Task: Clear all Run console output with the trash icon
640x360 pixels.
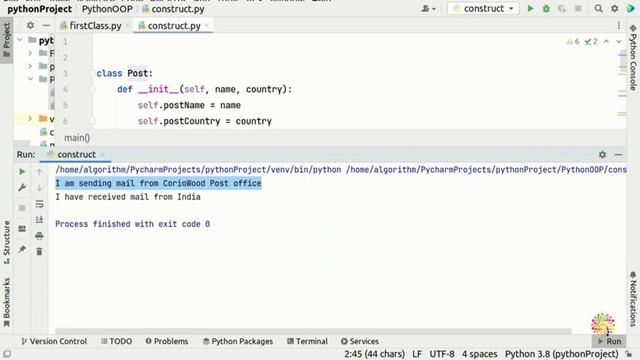Action: [39, 252]
